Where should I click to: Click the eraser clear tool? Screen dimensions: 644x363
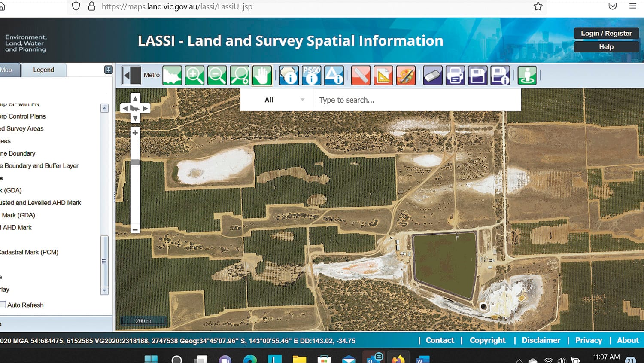point(432,76)
